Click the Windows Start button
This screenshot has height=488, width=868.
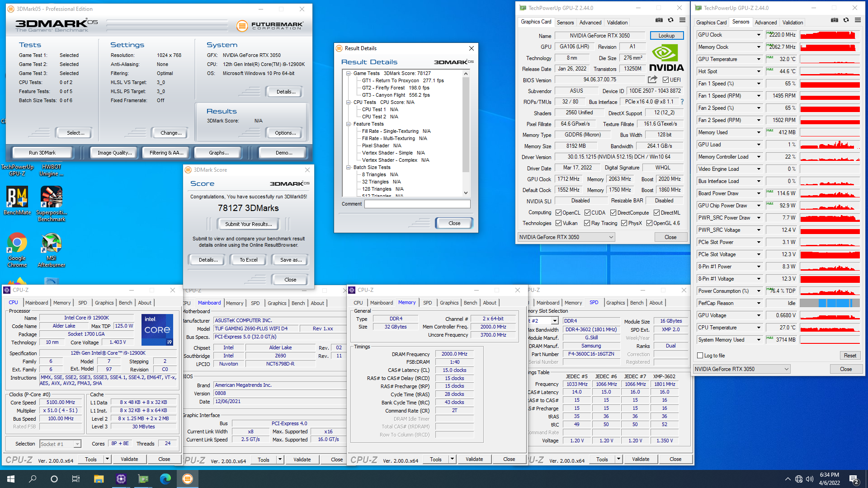[x=11, y=479]
